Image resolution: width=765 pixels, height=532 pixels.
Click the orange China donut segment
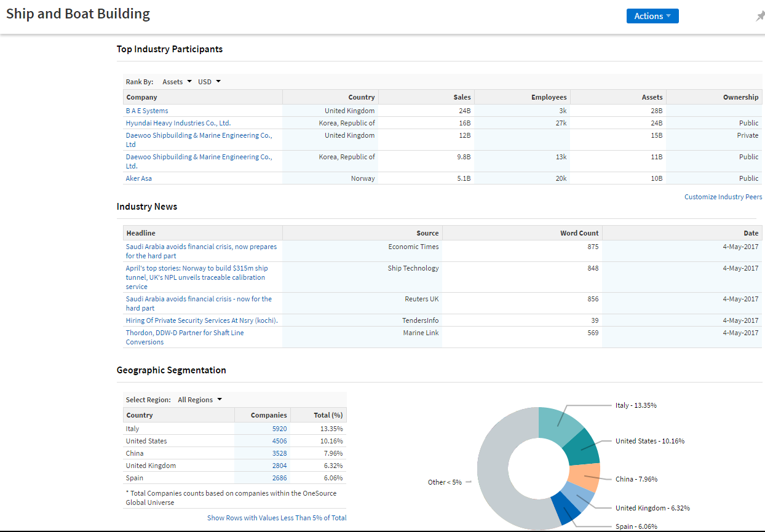(584, 475)
